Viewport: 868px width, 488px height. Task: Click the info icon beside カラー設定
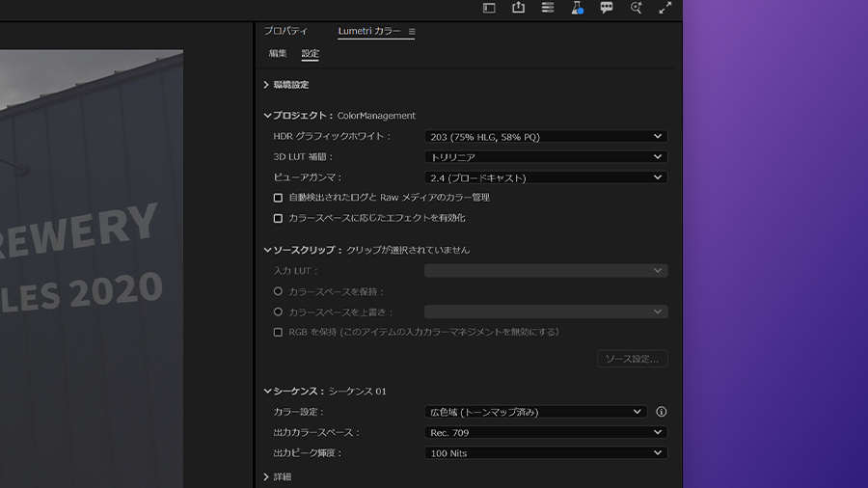point(661,412)
